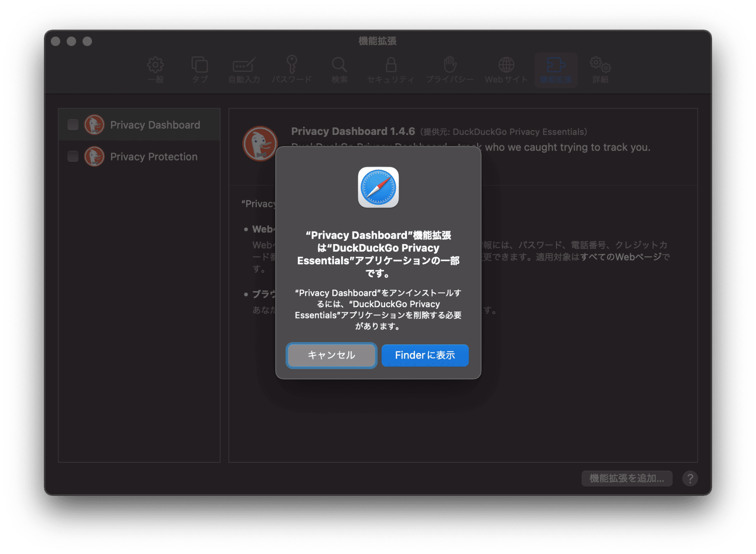This screenshot has height=554, width=756.
Task: Click the DuckDuckGo icon beside Privacy Protection
Action: pos(94,156)
